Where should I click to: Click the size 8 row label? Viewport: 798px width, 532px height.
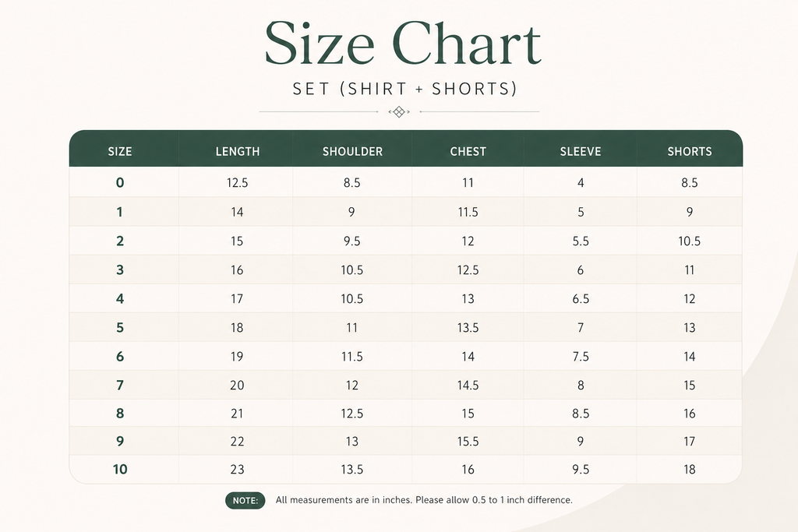(x=120, y=414)
